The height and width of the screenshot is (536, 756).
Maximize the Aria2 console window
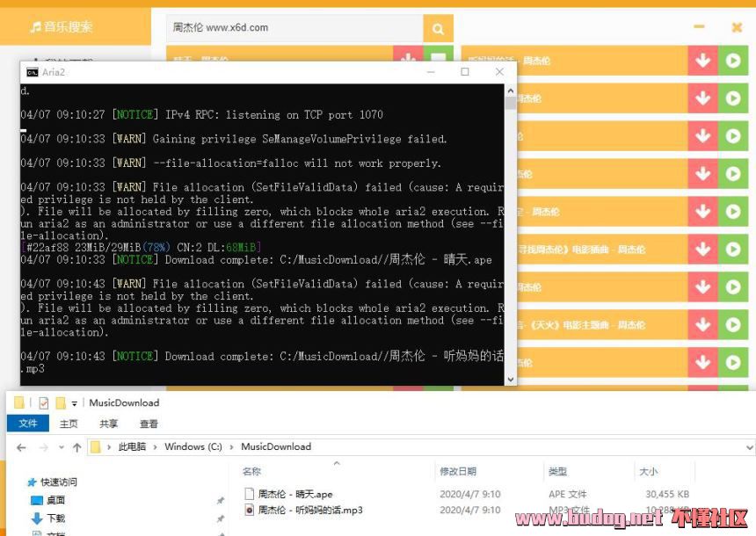(x=465, y=72)
